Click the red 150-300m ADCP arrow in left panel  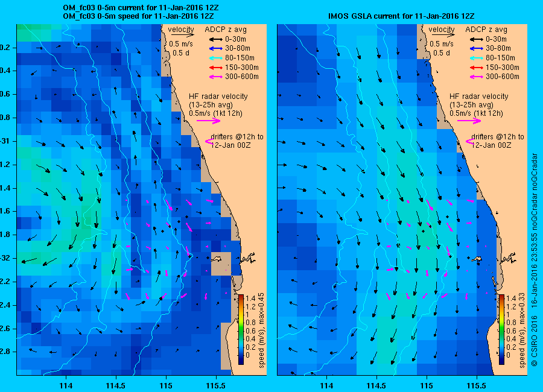point(216,68)
